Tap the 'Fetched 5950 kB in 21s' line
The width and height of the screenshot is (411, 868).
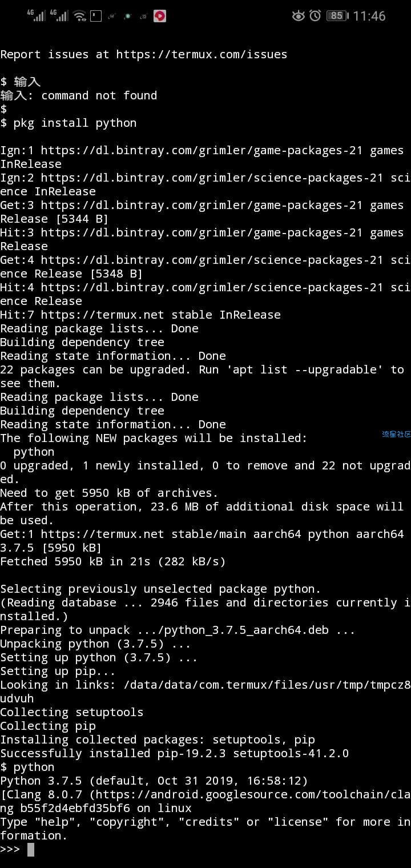tap(113, 562)
